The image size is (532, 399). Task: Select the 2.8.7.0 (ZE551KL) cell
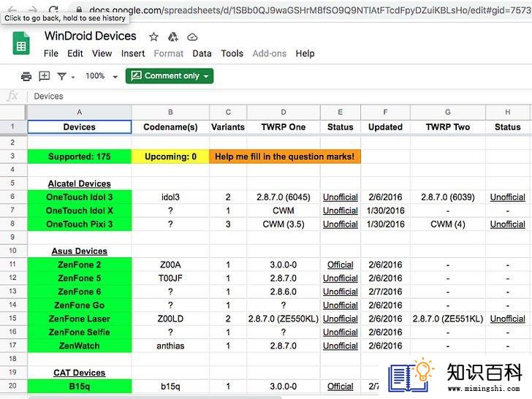click(448, 319)
